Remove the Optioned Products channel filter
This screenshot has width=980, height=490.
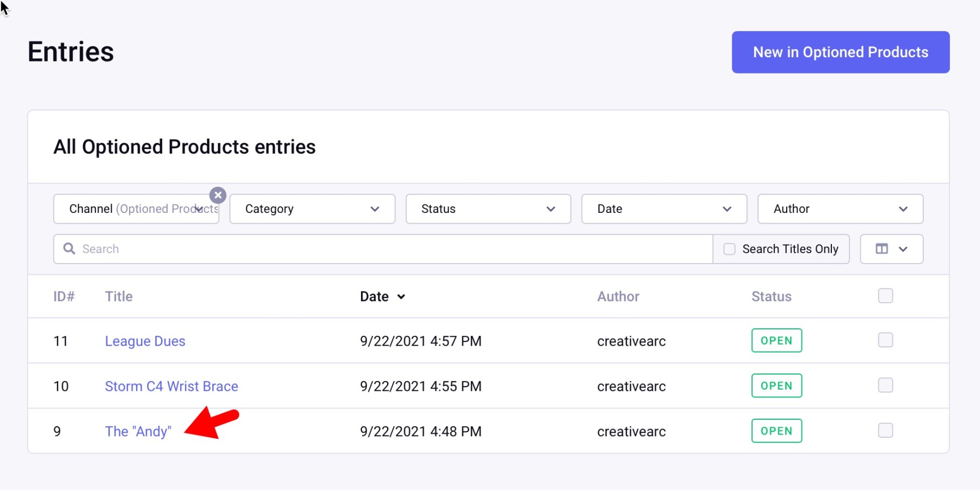218,195
